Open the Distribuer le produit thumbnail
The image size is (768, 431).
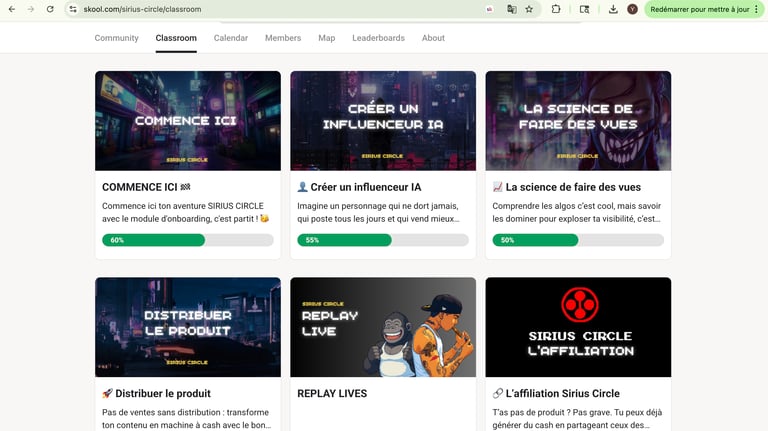pyautogui.click(x=188, y=327)
